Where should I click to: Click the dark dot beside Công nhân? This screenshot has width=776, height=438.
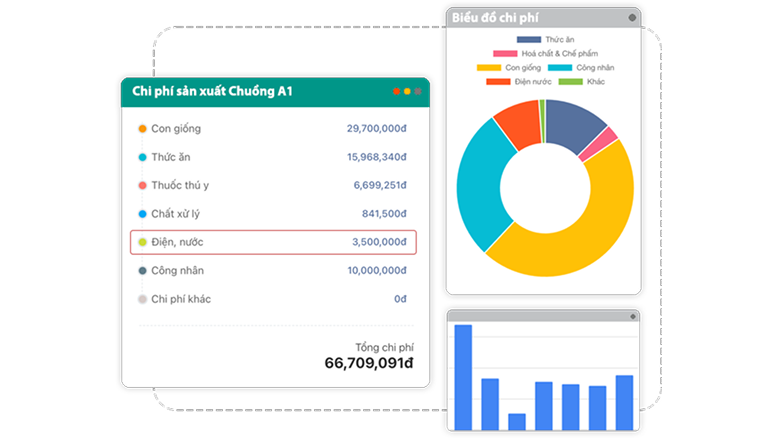click(142, 271)
